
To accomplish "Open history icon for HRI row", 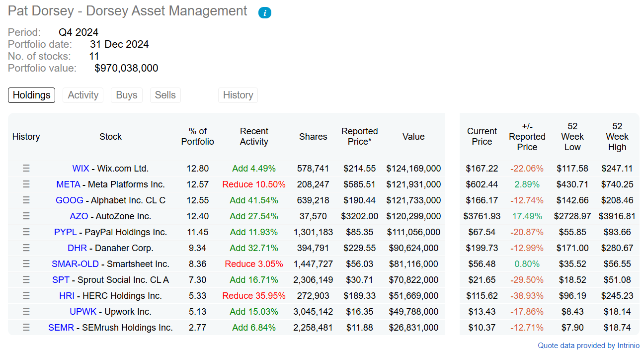I will point(26,296).
